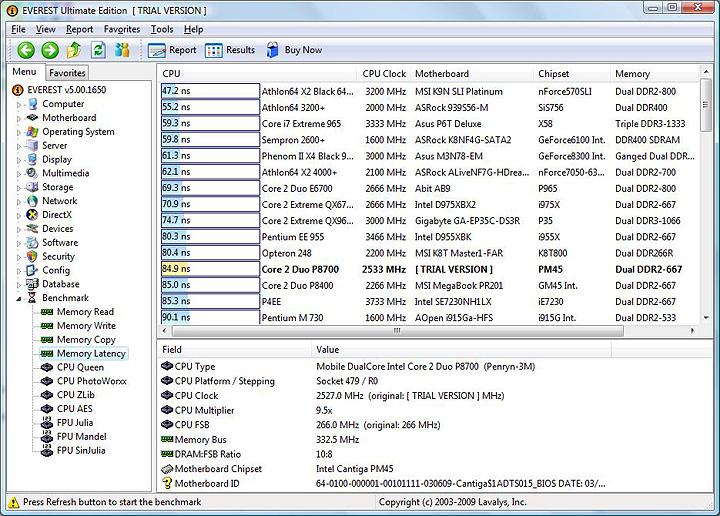Select the Security shield icon

coord(32,256)
